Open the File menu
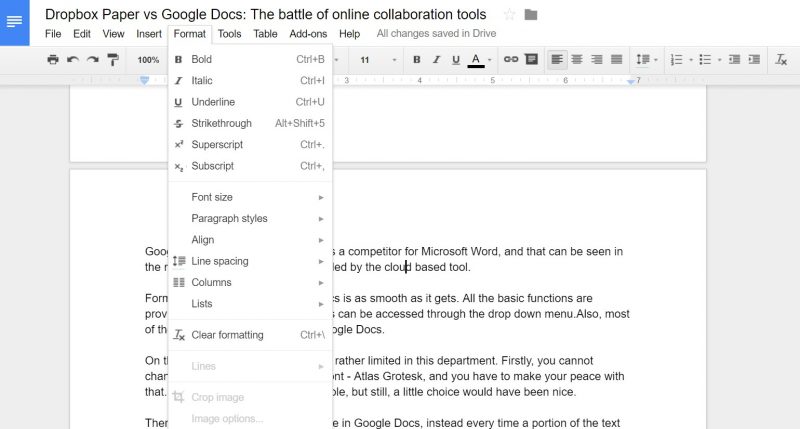 pos(53,34)
